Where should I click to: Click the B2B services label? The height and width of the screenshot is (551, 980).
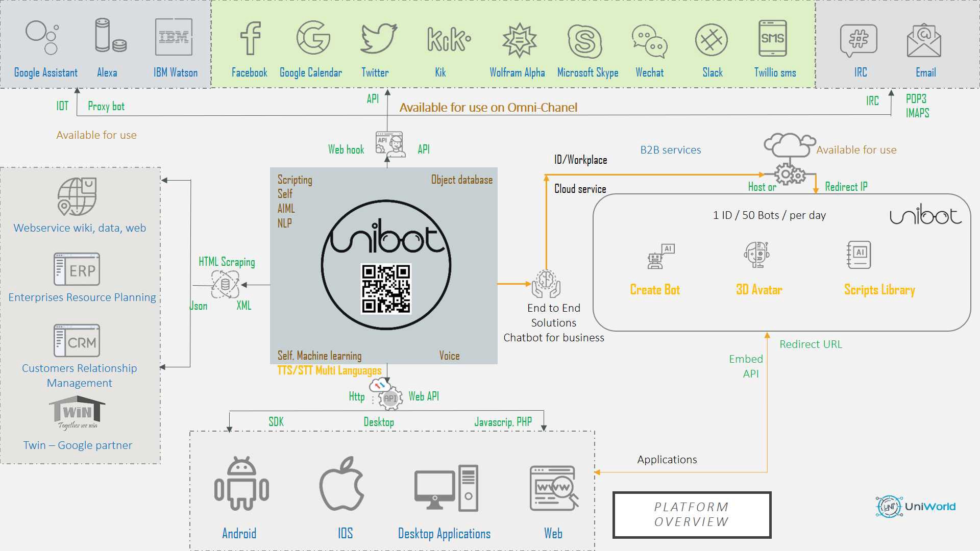(671, 150)
